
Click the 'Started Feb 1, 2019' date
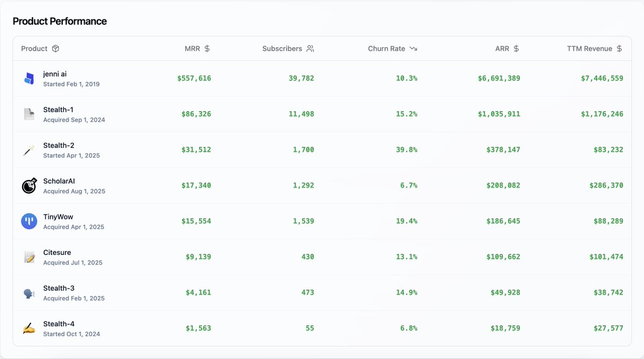pos(71,84)
